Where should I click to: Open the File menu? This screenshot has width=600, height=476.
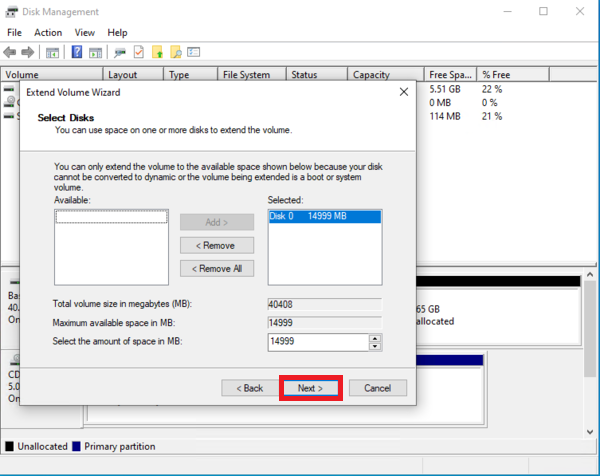click(x=14, y=33)
